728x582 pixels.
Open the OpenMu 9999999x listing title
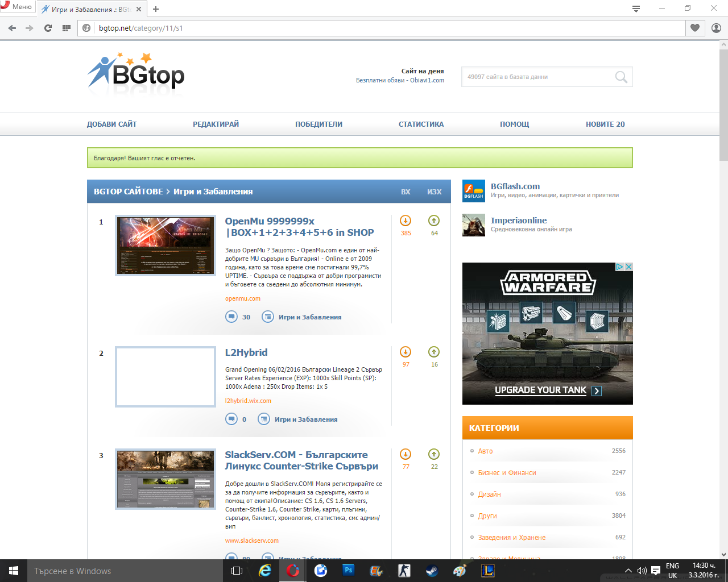coord(299,227)
